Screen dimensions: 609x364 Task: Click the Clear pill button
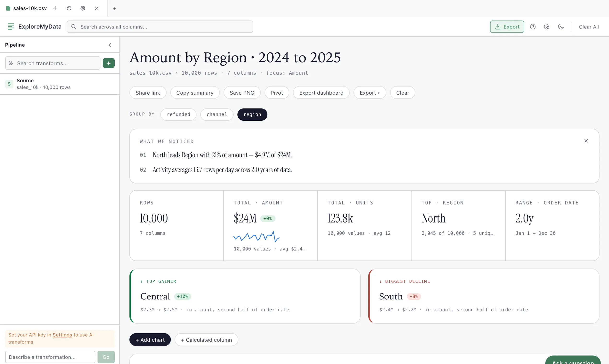pos(403,92)
